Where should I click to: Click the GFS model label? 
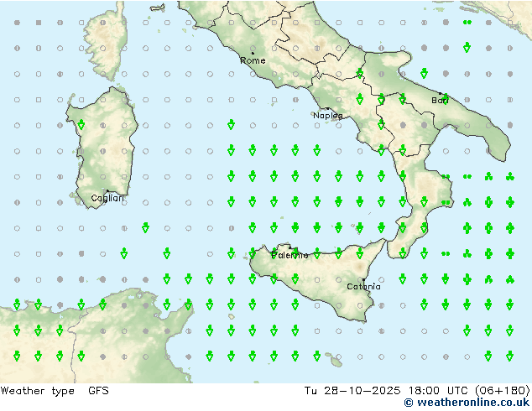coord(98,391)
